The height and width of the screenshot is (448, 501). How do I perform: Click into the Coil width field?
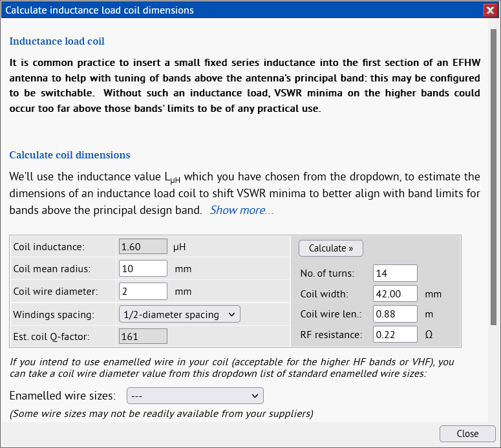pos(394,293)
